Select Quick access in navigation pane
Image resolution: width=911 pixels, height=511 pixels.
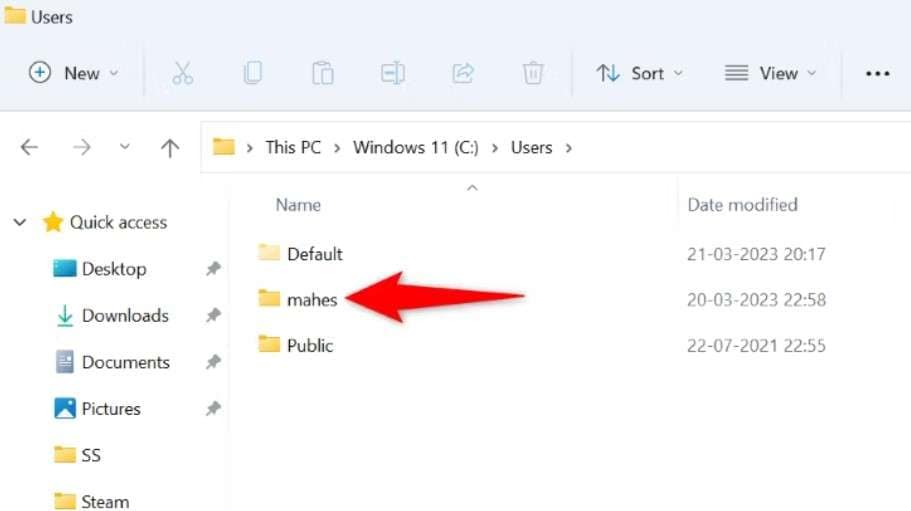tap(119, 222)
